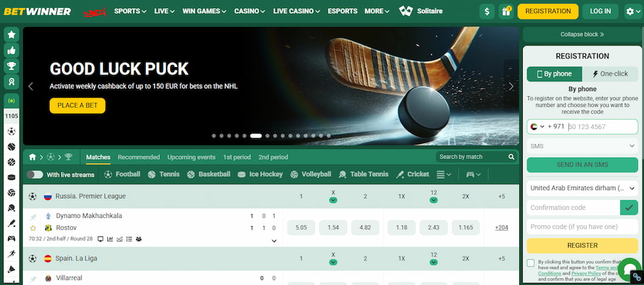
Task: Switch to the 1st period tab
Action: (237, 157)
